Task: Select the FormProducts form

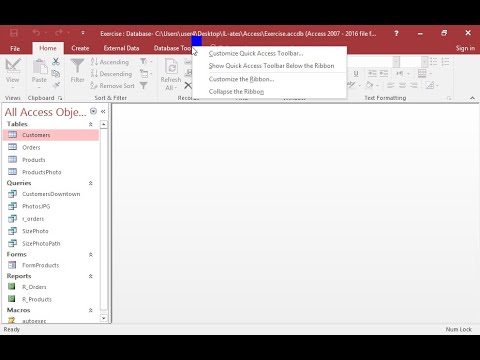Action: point(51,265)
